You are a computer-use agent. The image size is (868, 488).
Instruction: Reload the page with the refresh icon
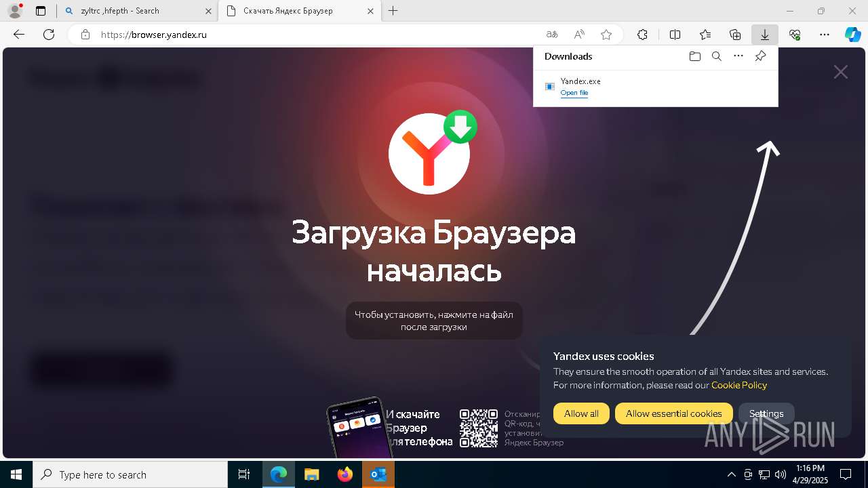(49, 35)
